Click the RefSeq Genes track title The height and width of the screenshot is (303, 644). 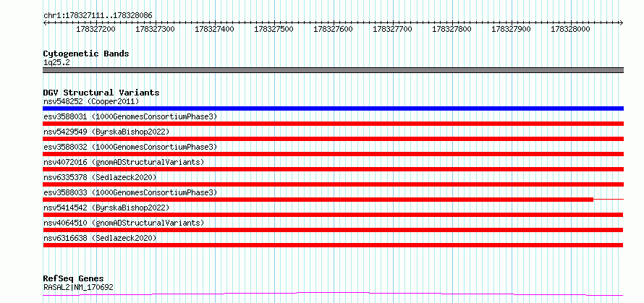pos(73,279)
